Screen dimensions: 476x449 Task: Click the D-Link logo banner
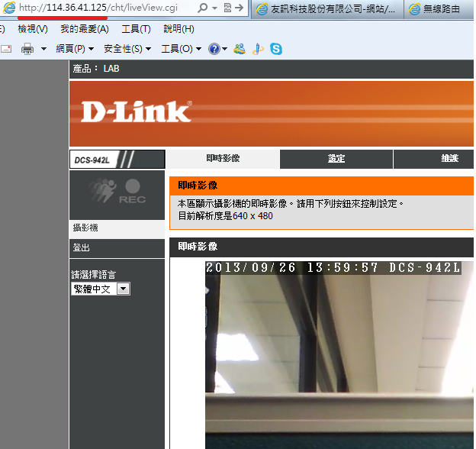(x=137, y=111)
